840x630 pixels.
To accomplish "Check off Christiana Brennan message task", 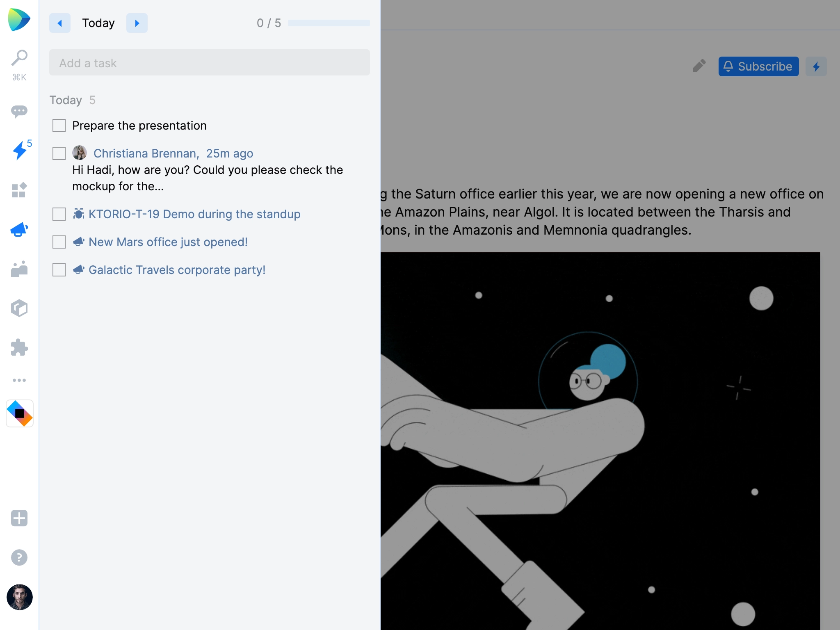I will 59,153.
